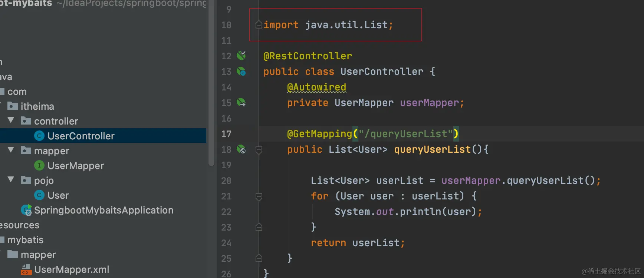Click line number 17 in the gutter
Viewport: 644px width, 278px height.
point(226,134)
